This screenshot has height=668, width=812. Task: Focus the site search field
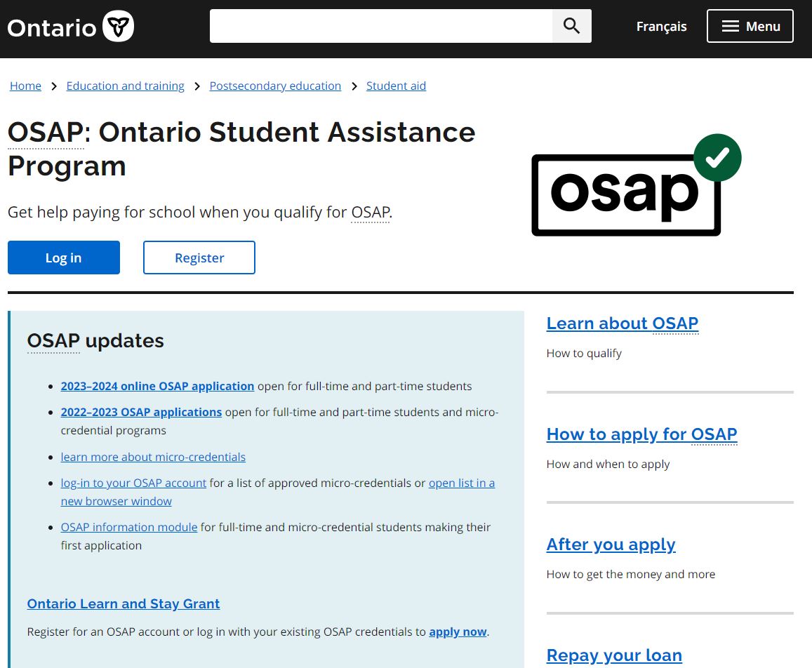(381, 26)
